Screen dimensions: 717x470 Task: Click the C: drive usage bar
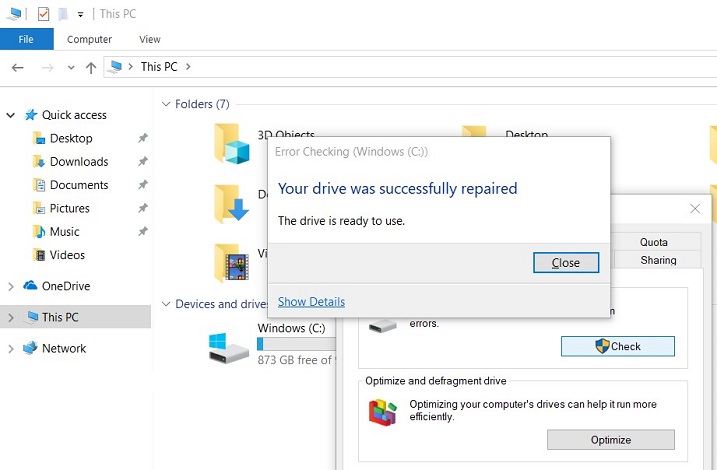(x=296, y=343)
